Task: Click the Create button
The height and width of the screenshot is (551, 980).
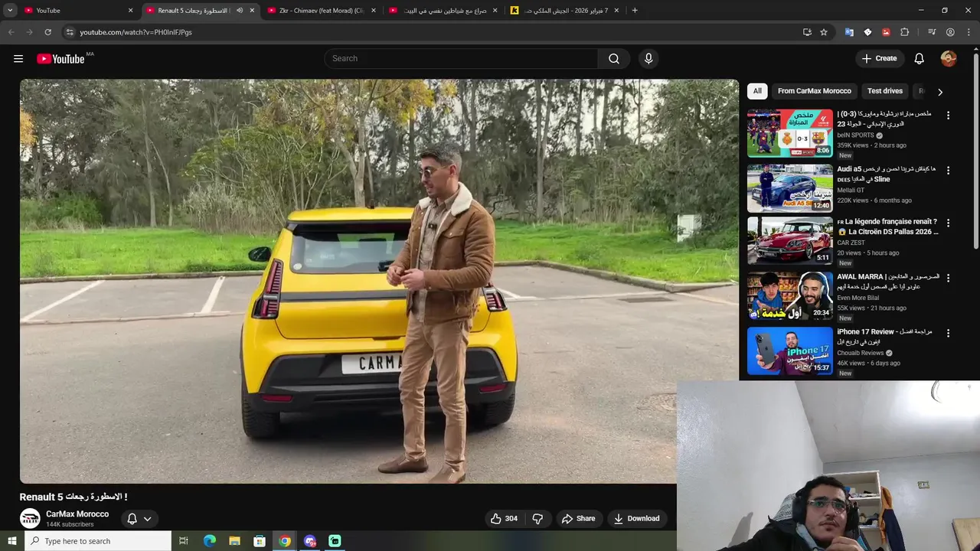Action: click(x=879, y=59)
